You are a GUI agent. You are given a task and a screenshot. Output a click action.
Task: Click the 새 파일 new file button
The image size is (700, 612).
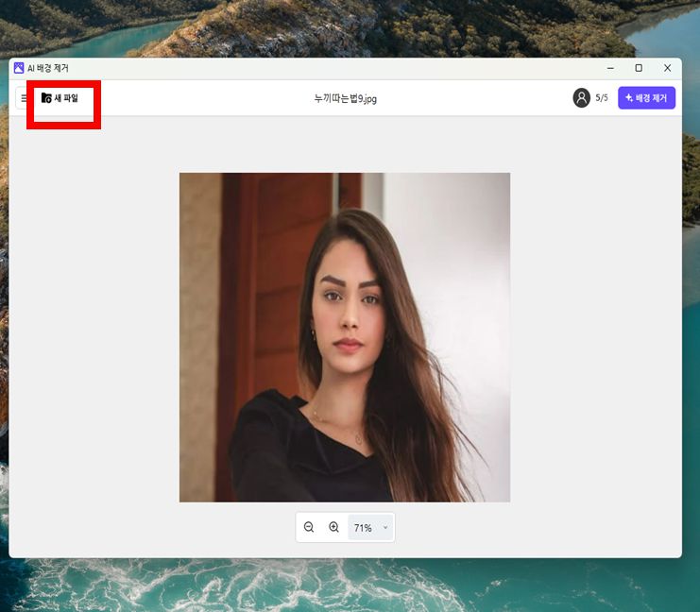[x=60, y=98]
